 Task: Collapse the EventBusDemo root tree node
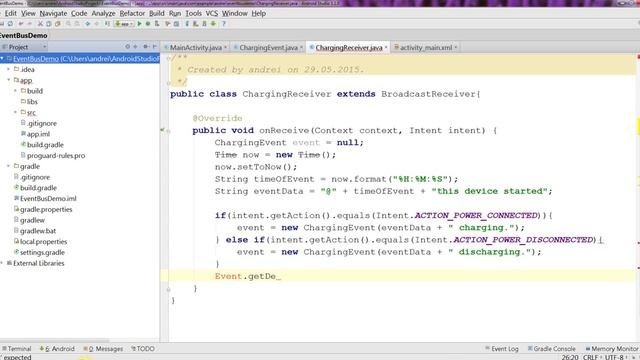2,59
